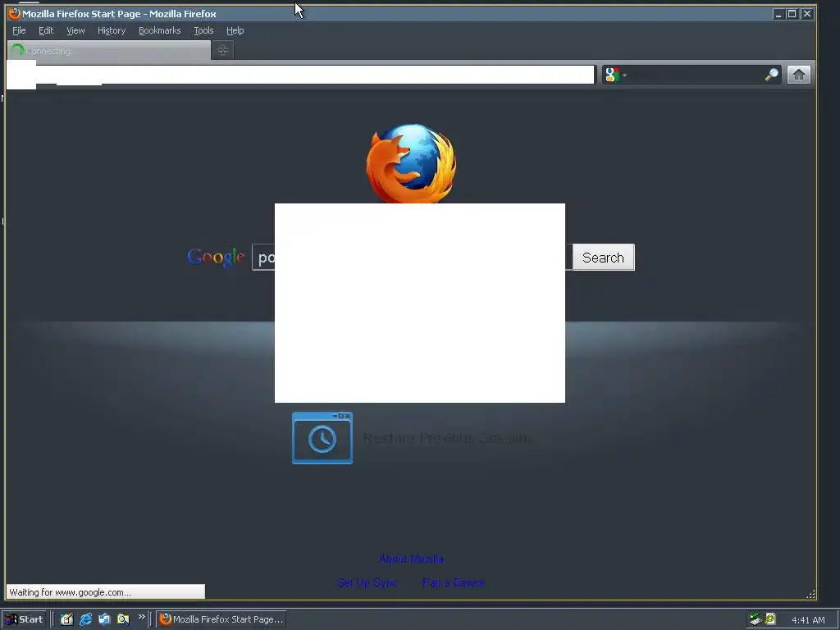Screen dimensions: 840x630
Task: Minimize the Firefox window
Action: [x=778, y=14]
